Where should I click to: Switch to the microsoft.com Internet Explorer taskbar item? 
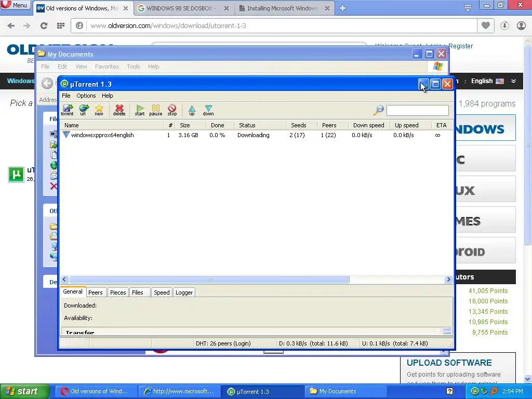click(179, 391)
